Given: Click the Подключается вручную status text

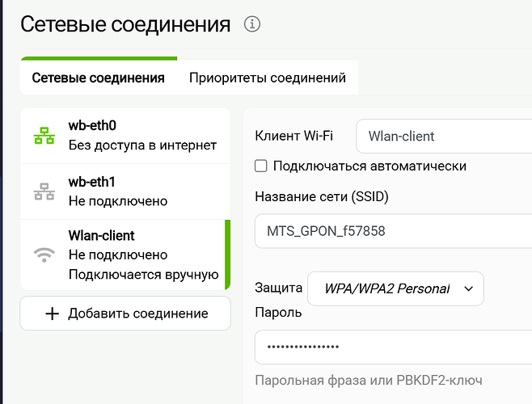Looking at the screenshot, I should tap(144, 275).
